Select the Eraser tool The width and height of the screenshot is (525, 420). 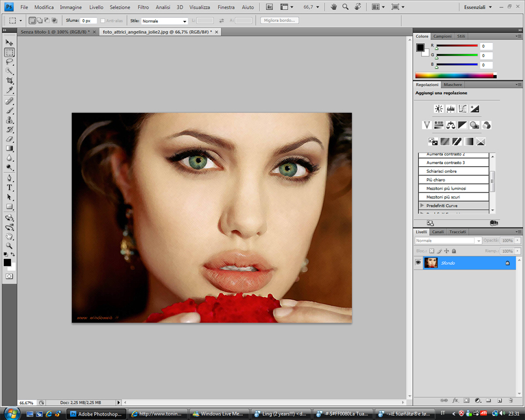click(9, 138)
